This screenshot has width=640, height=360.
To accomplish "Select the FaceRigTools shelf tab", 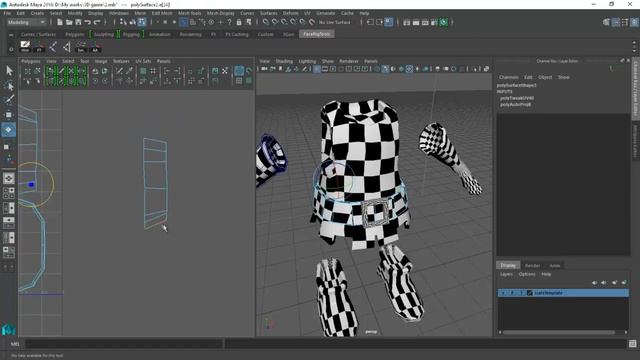I will point(317,34).
